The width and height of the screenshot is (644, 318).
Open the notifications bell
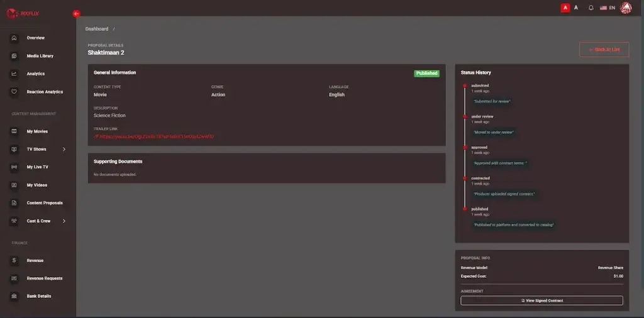[x=591, y=8]
